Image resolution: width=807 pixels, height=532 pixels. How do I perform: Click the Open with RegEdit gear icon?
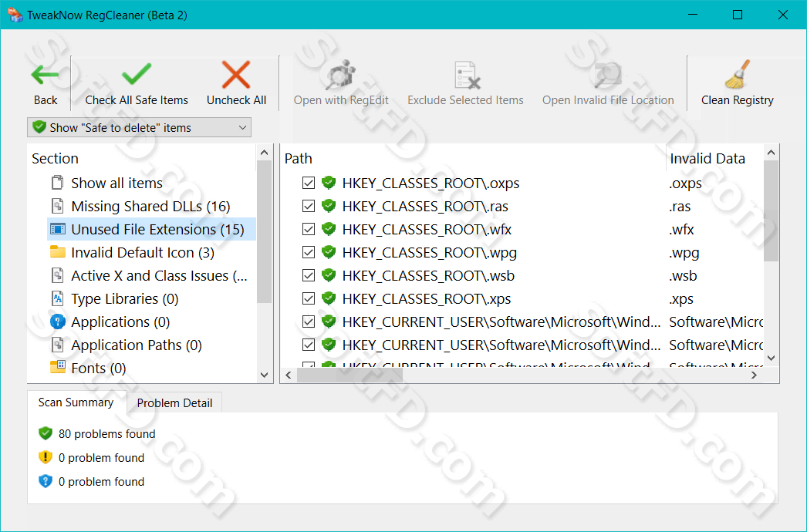click(341, 75)
